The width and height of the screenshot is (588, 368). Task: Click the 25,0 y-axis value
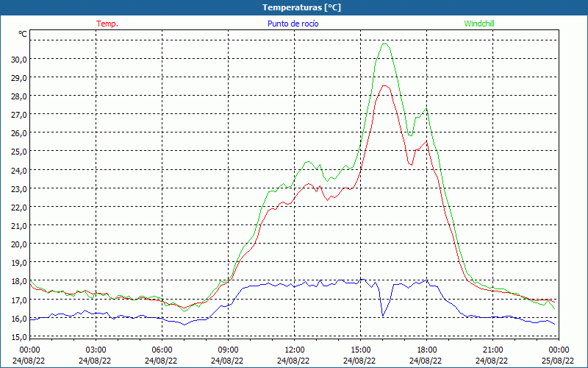pyautogui.click(x=19, y=152)
